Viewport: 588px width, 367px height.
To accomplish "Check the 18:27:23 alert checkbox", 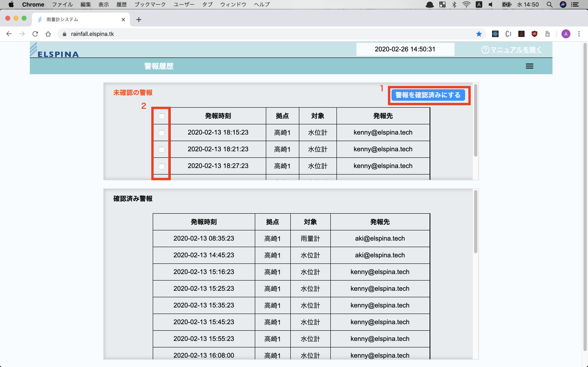I will coord(161,166).
